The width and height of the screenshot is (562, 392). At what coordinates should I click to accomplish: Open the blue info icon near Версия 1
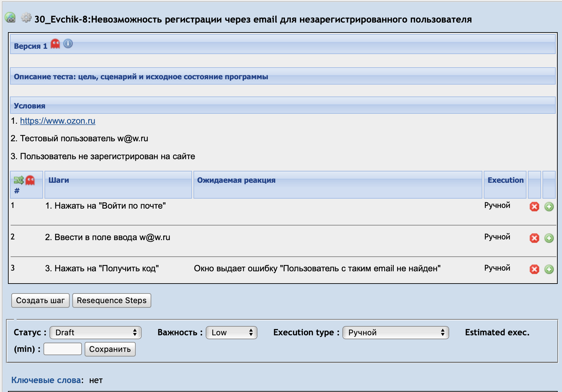[x=68, y=43]
